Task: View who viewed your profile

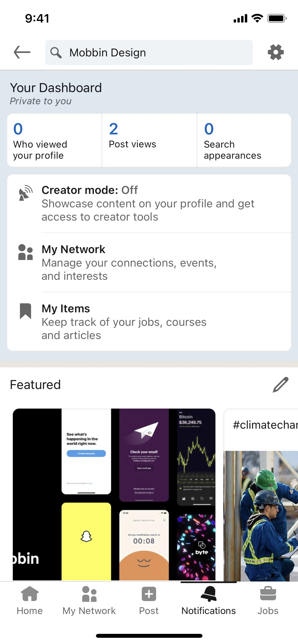Action: pos(54,141)
